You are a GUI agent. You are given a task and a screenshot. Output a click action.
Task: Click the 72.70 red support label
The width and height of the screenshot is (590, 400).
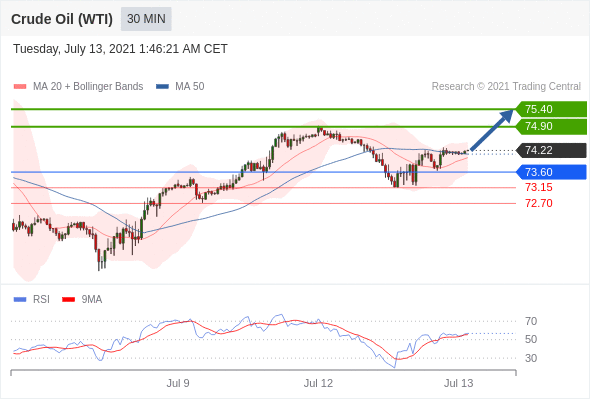click(539, 204)
